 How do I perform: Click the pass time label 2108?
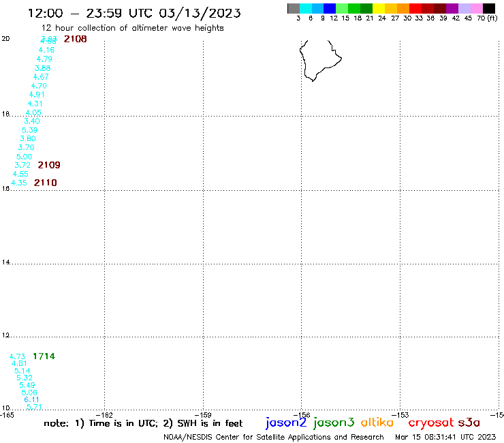(75, 39)
